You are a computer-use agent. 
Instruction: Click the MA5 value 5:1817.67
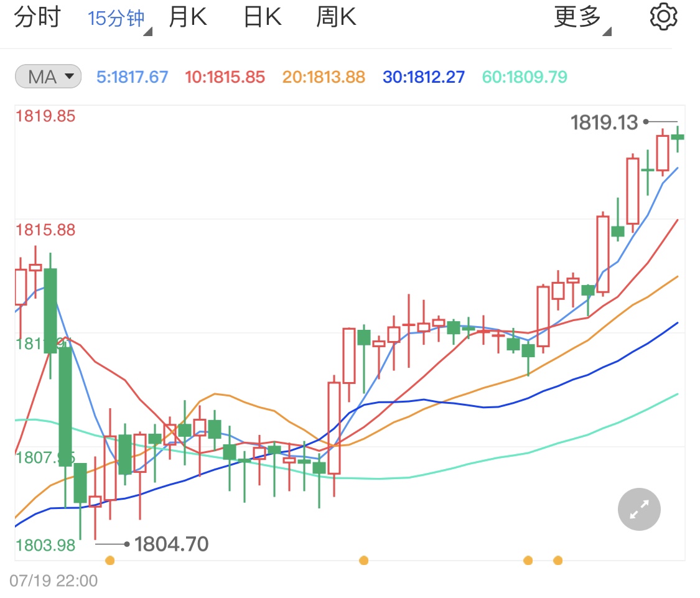pos(132,77)
